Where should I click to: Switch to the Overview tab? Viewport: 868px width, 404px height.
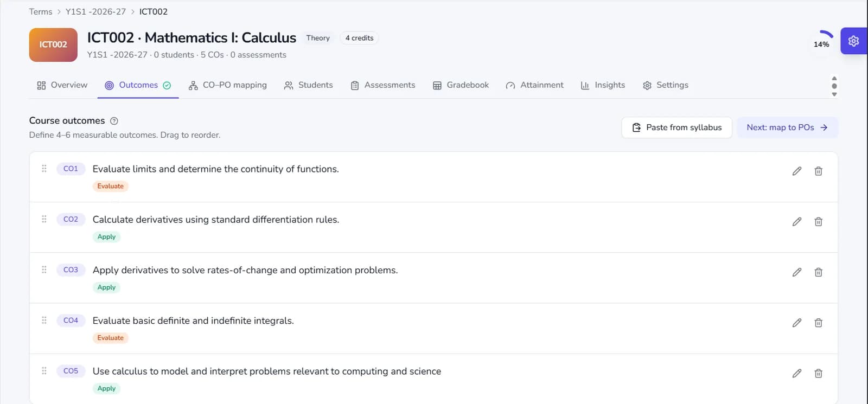(x=62, y=85)
